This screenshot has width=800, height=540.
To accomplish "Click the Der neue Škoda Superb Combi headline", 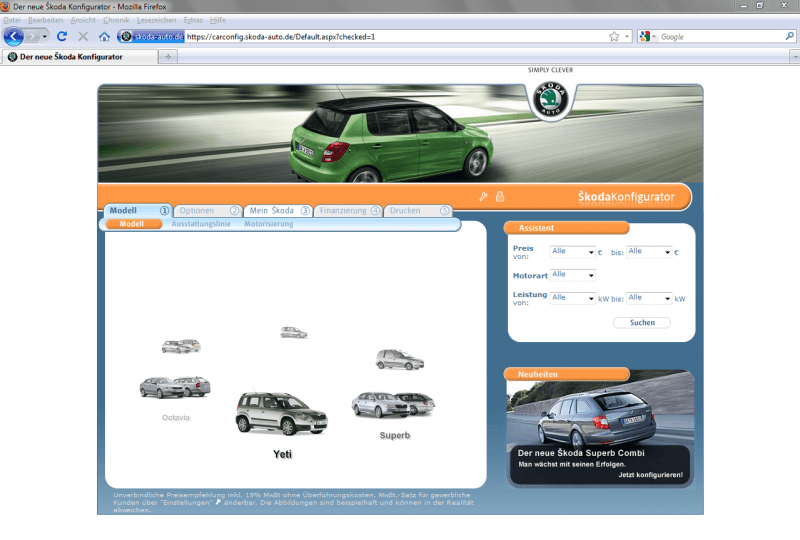I will 581,453.
